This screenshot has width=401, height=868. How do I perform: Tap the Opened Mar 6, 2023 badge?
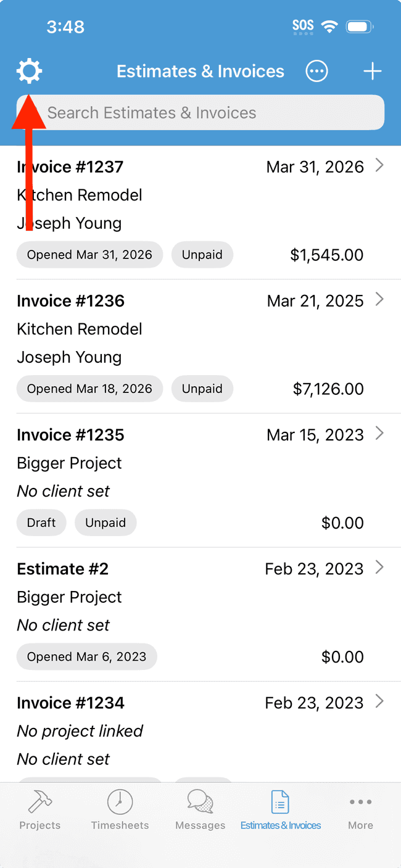86,656
